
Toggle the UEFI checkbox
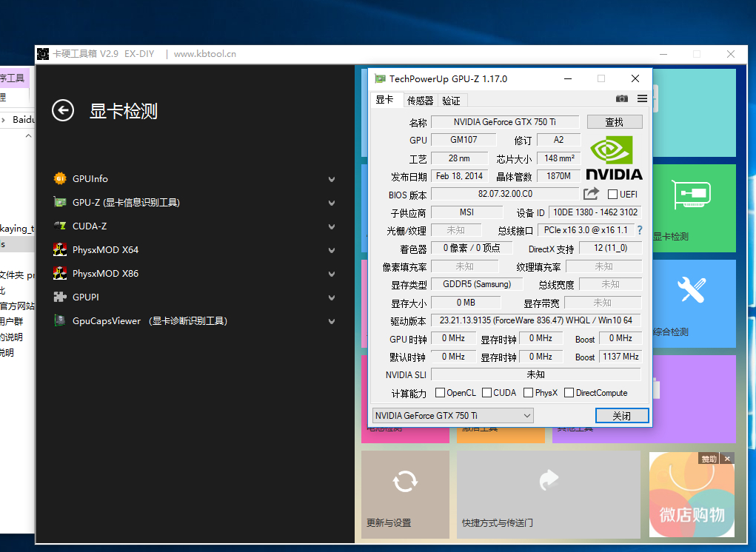pyautogui.click(x=613, y=194)
